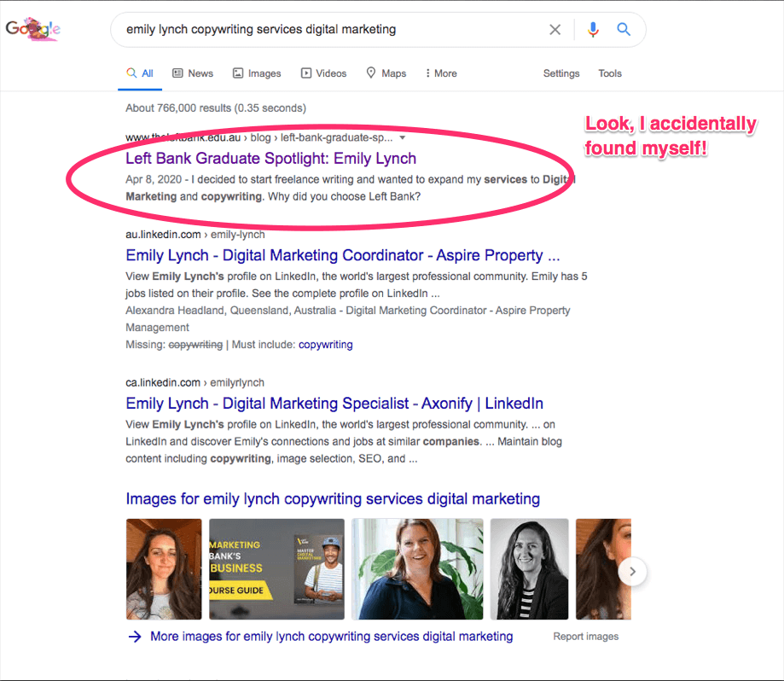
Task: Click Report images
Action: click(x=585, y=637)
